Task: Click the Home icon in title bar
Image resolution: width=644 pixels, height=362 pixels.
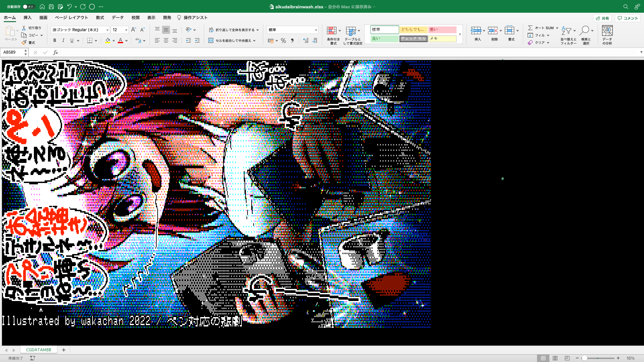Action: coord(42,7)
